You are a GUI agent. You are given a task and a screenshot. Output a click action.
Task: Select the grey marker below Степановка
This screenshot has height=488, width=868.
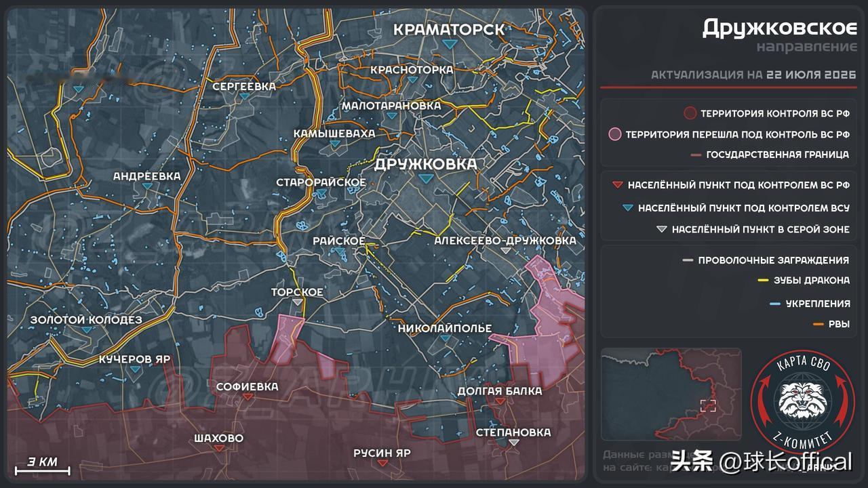point(513,443)
